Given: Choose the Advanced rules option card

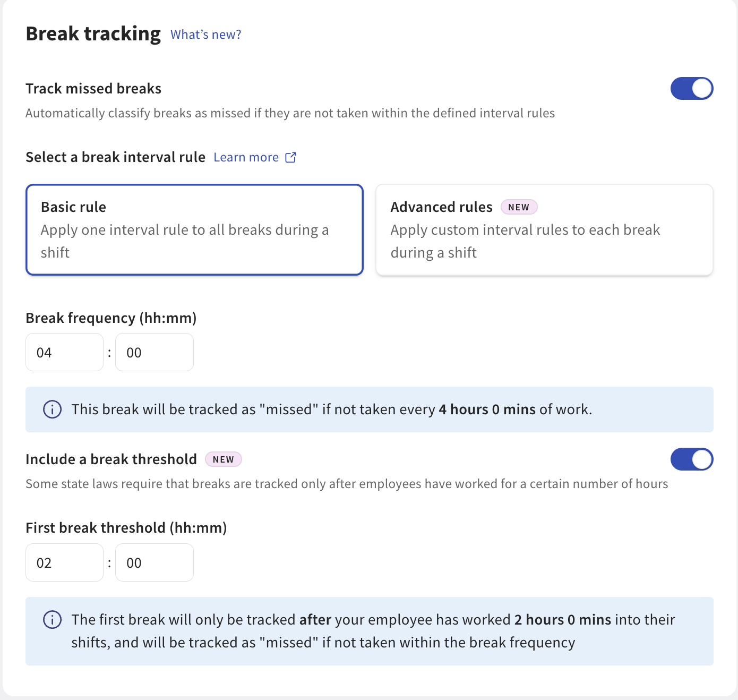Looking at the screenshot, I should click(544, 230).
